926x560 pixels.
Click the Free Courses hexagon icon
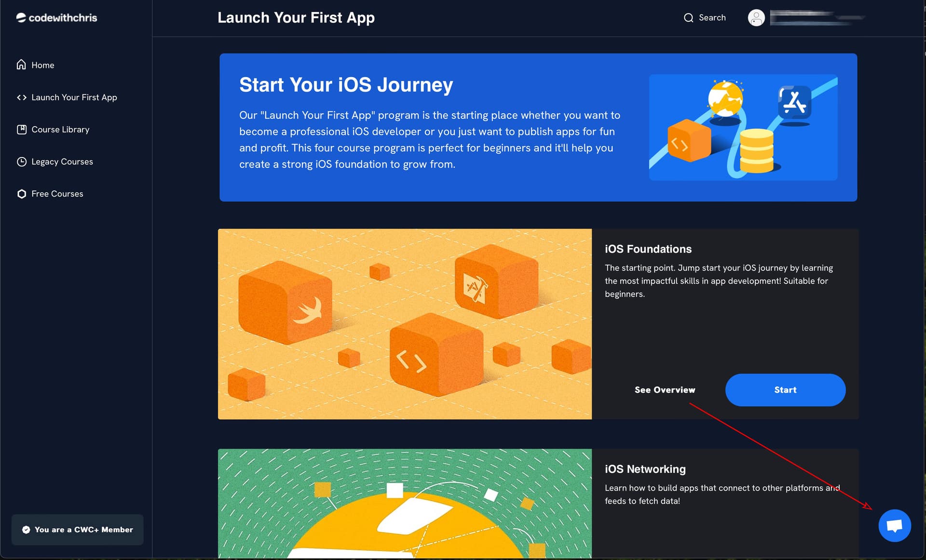coord(21,194)
